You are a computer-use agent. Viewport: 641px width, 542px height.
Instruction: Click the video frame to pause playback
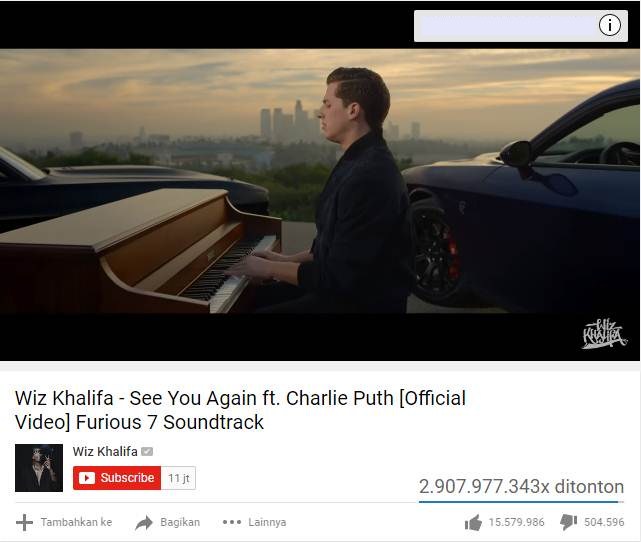[x=320, y=181]
